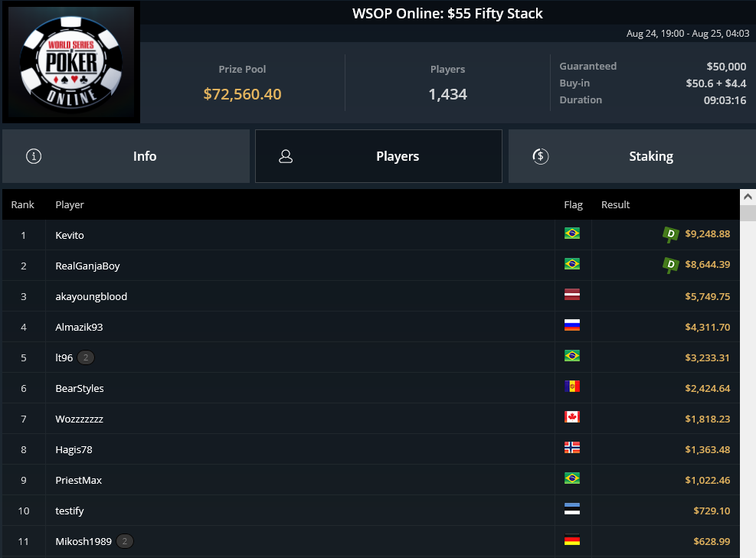Open the Staking tab
Image resolution: width=756 pixels, height=558 pixels.
632,156
